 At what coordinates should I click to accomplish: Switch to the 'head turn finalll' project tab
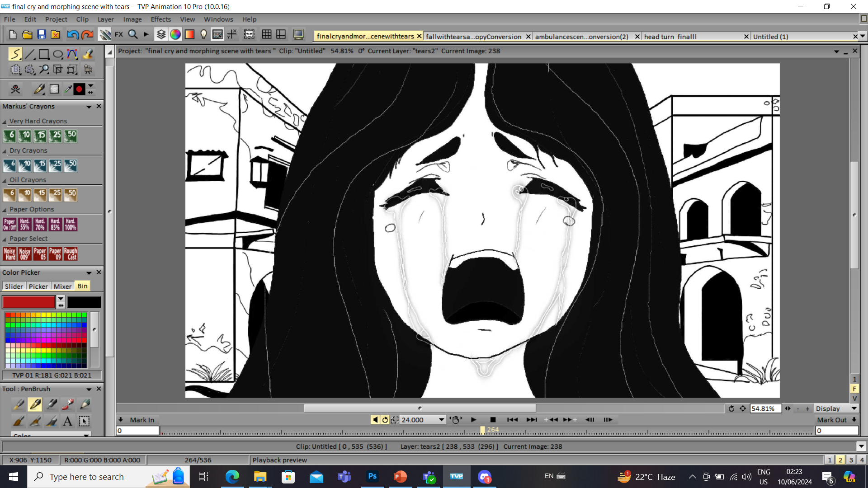coord(670,37)
